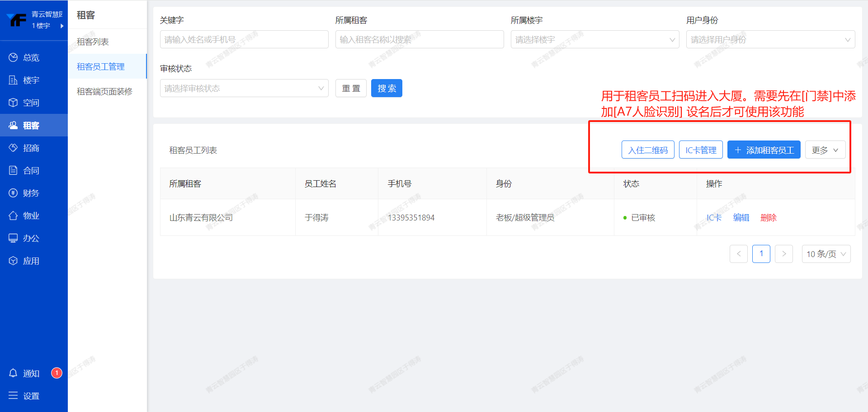Click the 总览 overview icon in sidebar
Viewport: 868px width, 412px height.
click(x=13, y=57)
